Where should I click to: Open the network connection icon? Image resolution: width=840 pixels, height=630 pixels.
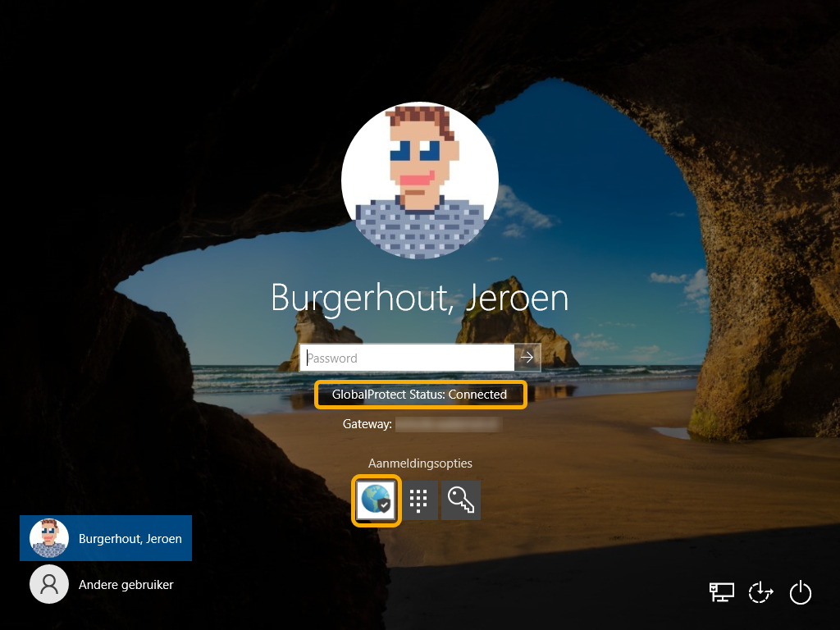coord(721,592)
